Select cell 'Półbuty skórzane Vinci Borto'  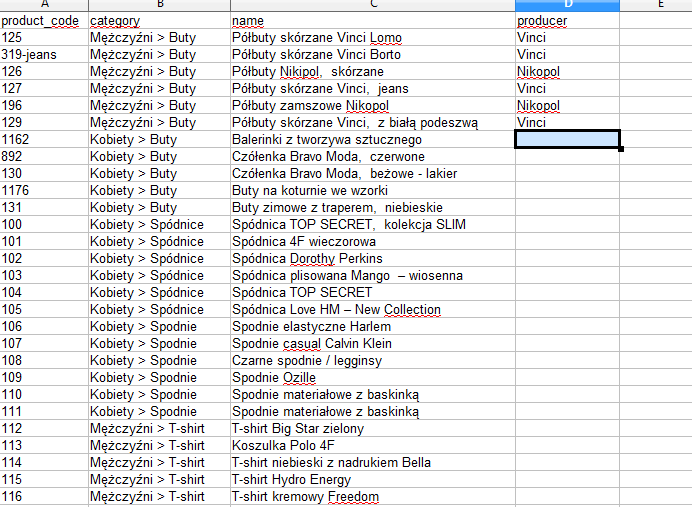372,55
